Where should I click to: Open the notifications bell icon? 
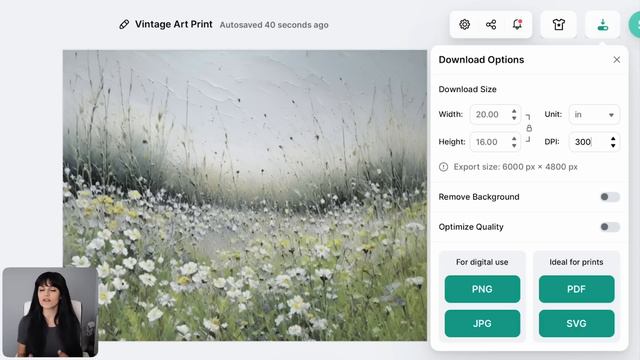[518, 24]
